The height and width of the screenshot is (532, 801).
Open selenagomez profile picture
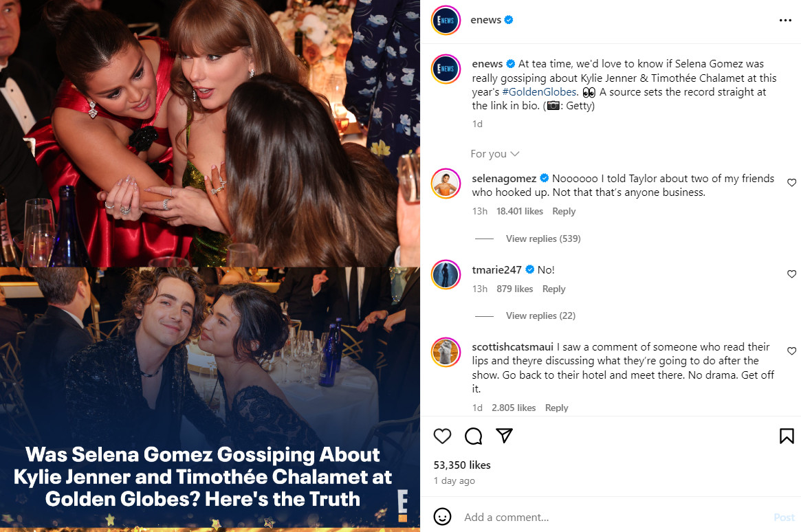pyautogui.click(x=446, y=183)
